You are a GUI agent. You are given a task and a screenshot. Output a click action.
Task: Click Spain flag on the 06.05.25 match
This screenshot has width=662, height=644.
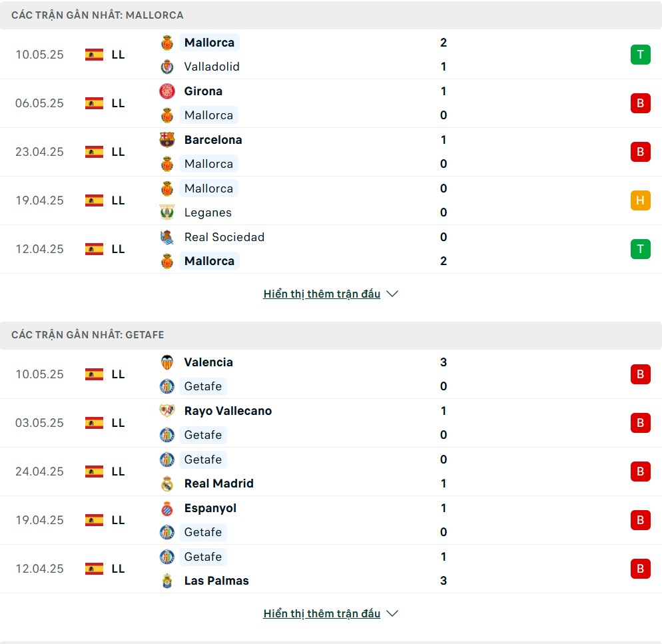[x=94, y=103]
